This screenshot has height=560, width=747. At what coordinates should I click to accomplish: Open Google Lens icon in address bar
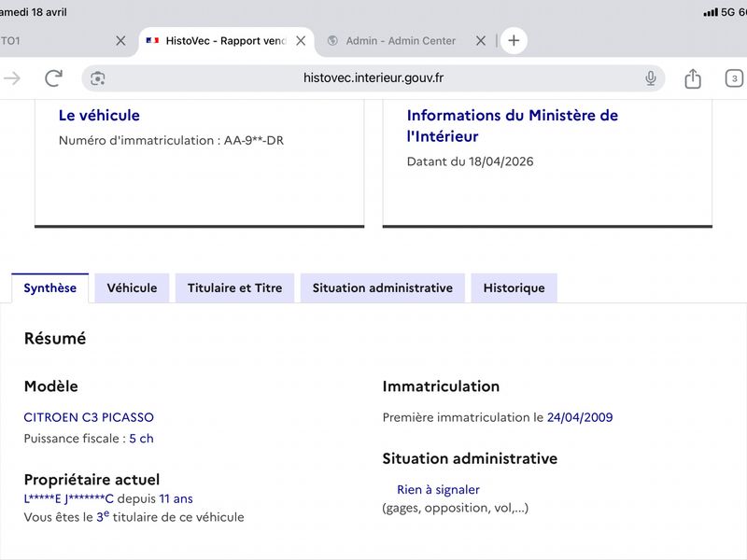click(98, 78)
